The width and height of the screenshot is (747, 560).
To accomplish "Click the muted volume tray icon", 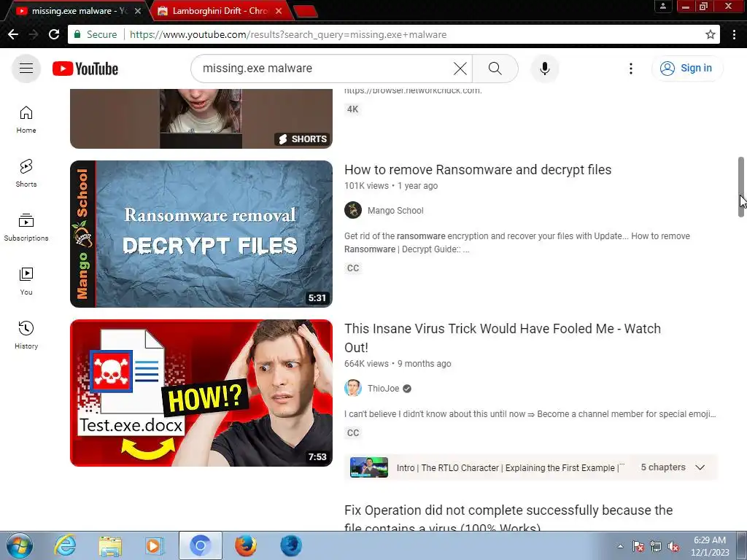I will (x=673, y=546).
